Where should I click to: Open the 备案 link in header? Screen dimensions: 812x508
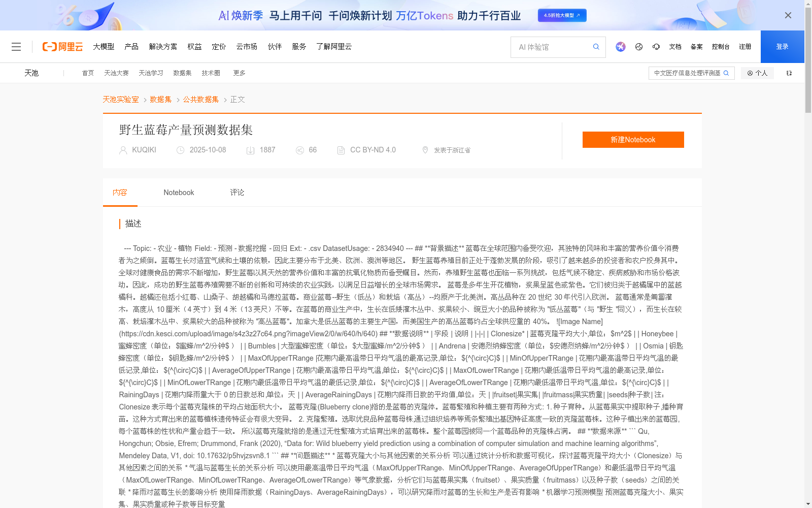tap(696, 47)
